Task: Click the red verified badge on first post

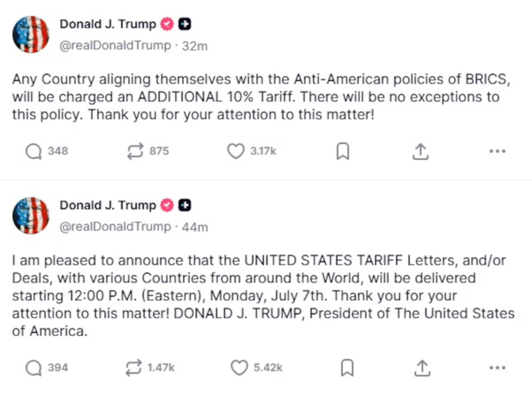Action: [x=167, y=24]
